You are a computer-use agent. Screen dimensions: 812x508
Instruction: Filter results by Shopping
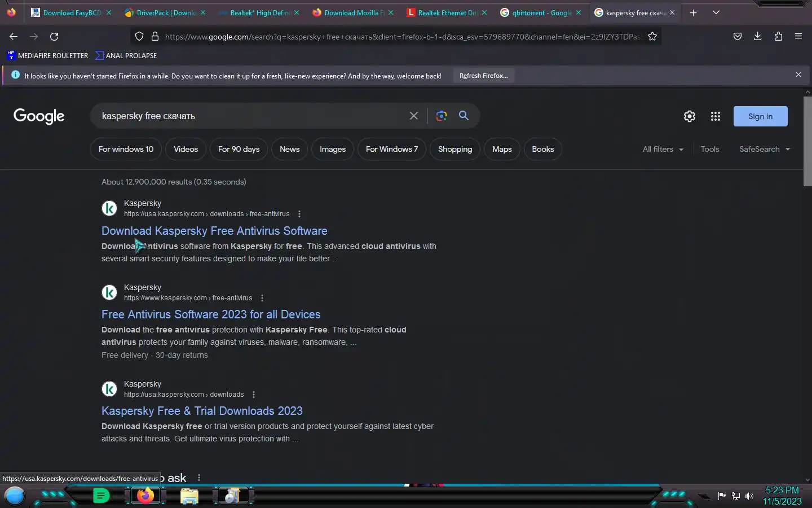(x=455, y=149)
